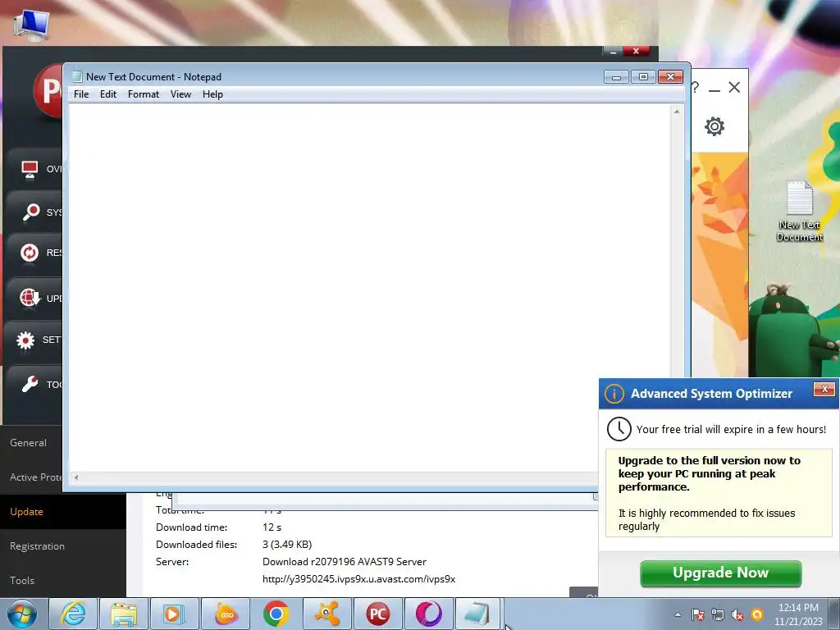840x630 pixels.
Task: Open Avast orange tray icon
Action: click(757, 614)
